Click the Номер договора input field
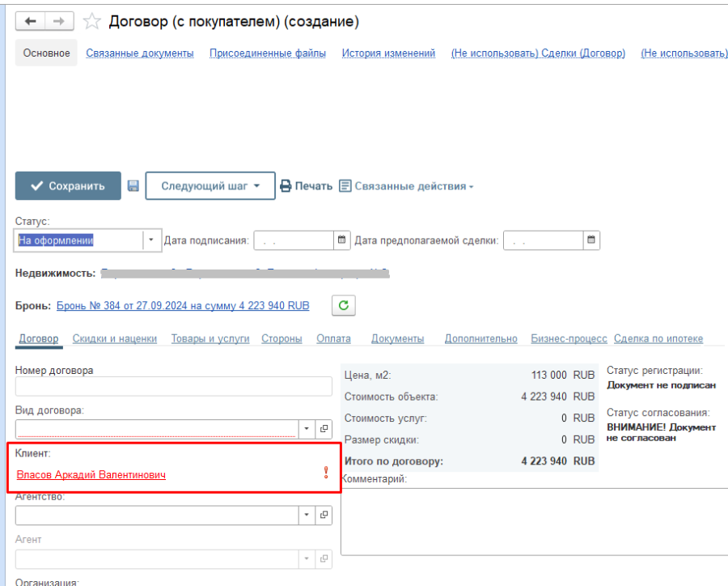Screen dimensions: 728x586 173,386
